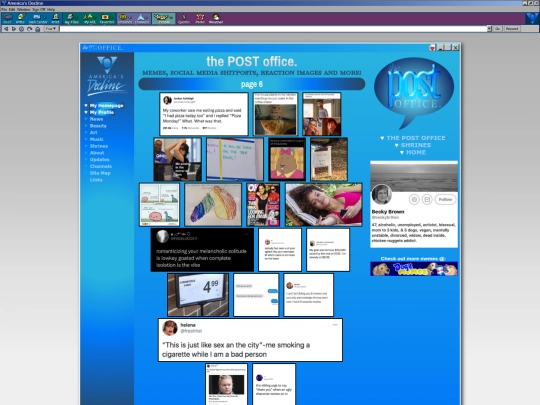This screenshot has width=540, height=405.
Task: Open the News sidebar link
Action: pos(96,119)
